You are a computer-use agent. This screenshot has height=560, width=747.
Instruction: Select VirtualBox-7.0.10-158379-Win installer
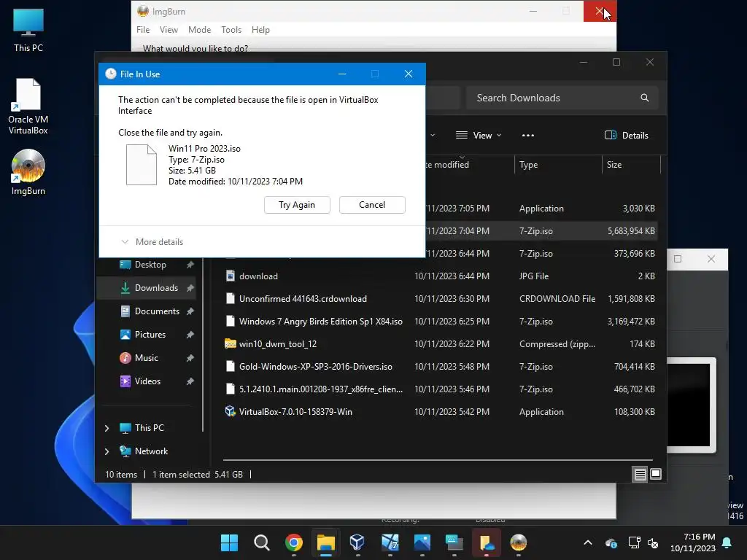tap(440, 412)
